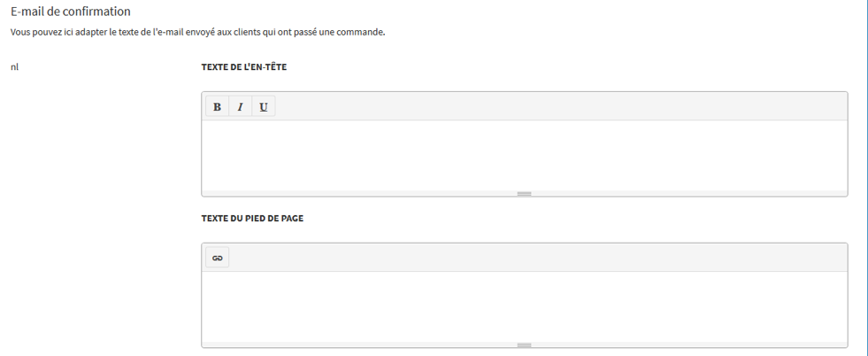
Task: Toggle underline formatting in header editor
Action: 263,107
